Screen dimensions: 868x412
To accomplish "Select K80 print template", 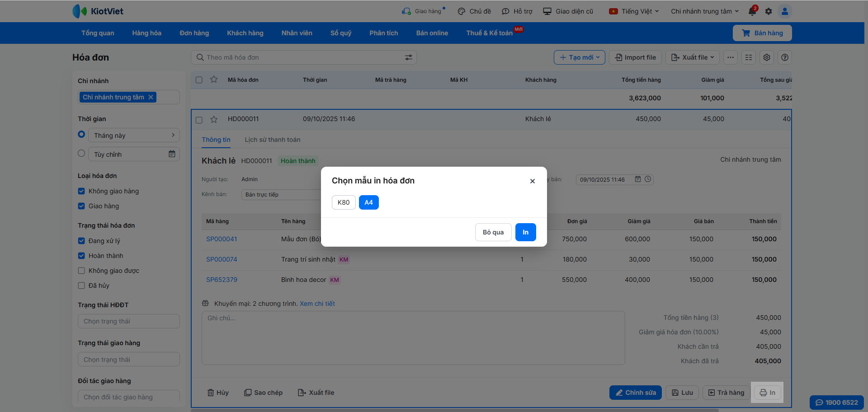I will click(x=344, y=202).
